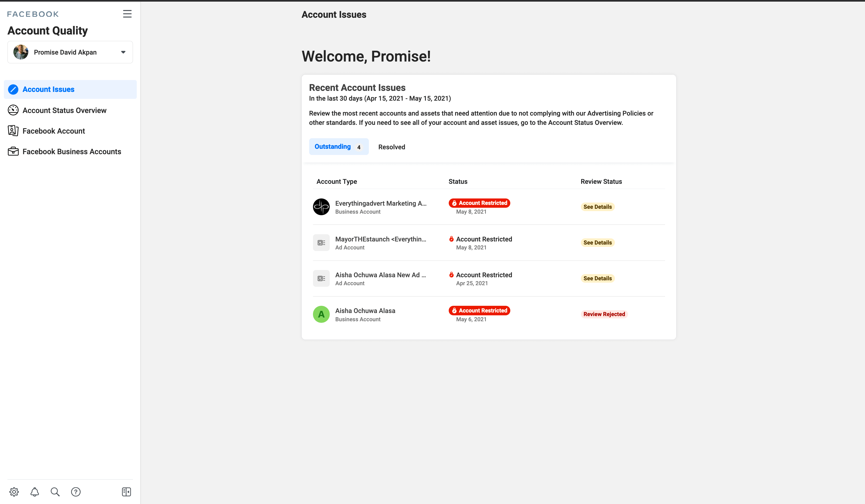Open the help question mark icon

click(x=76, y=492)
